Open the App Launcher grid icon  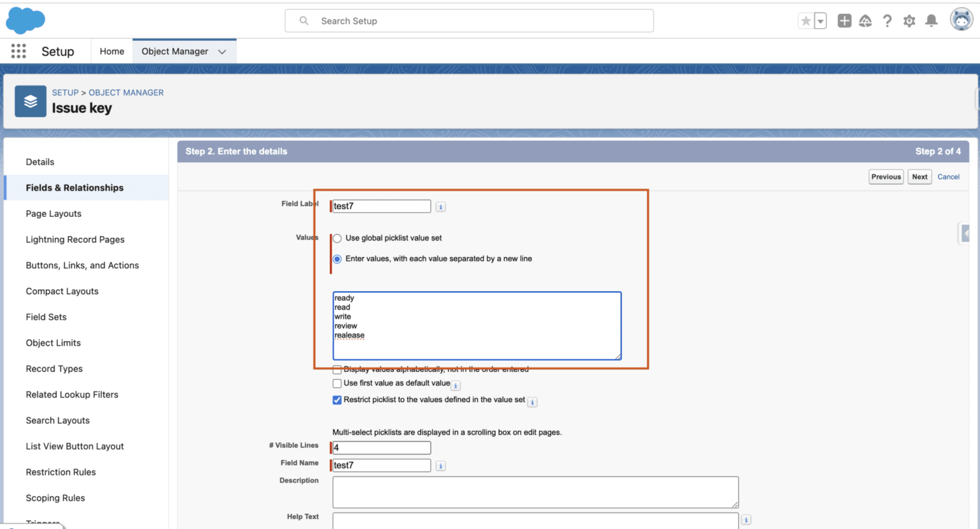(18, 51)
